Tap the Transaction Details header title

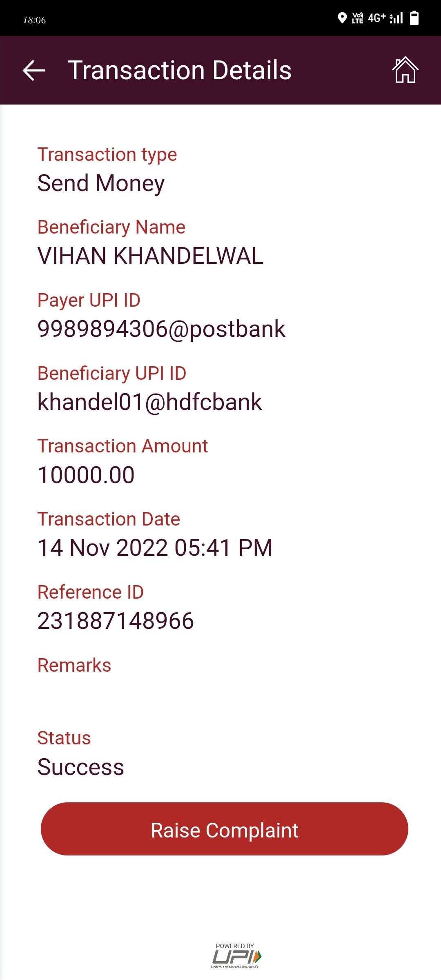(180, 70)
